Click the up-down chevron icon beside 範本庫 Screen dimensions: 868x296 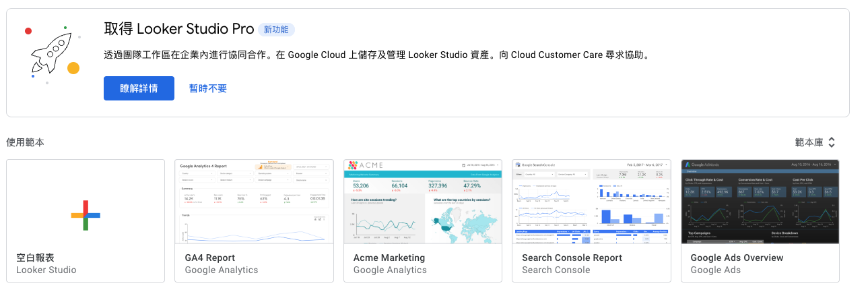point(832,142)
